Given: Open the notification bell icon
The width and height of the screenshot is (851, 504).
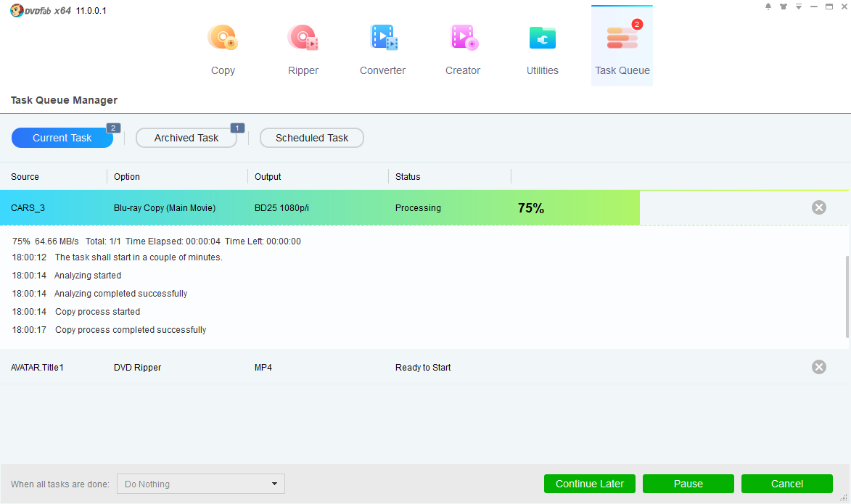Looking at the screenshot, I should click(768, 7).
